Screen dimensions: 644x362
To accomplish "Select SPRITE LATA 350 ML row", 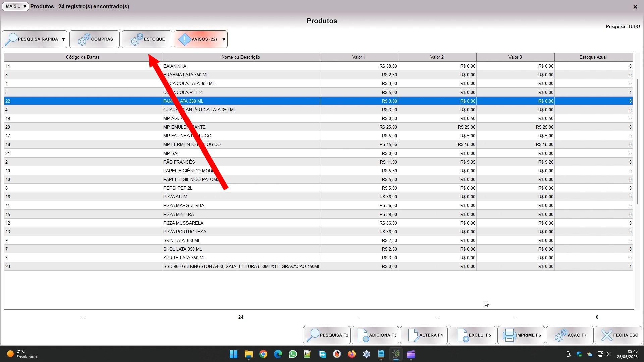I will [318, 258].
